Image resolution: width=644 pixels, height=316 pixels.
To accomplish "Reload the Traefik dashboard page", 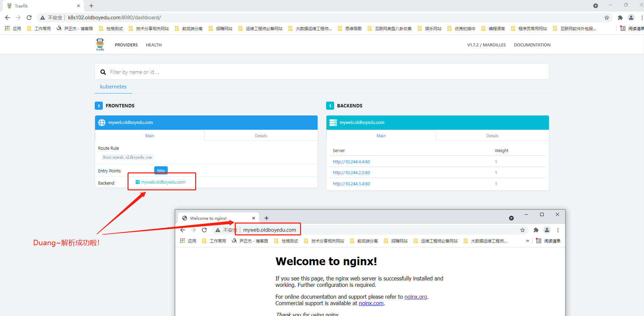I will tap(29, 18).
